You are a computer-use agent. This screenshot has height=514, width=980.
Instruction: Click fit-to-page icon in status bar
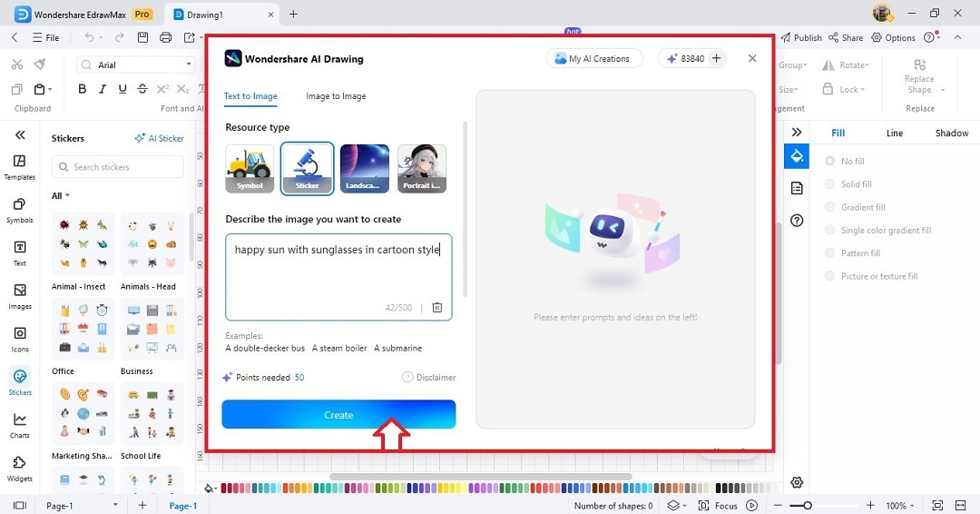937,505
